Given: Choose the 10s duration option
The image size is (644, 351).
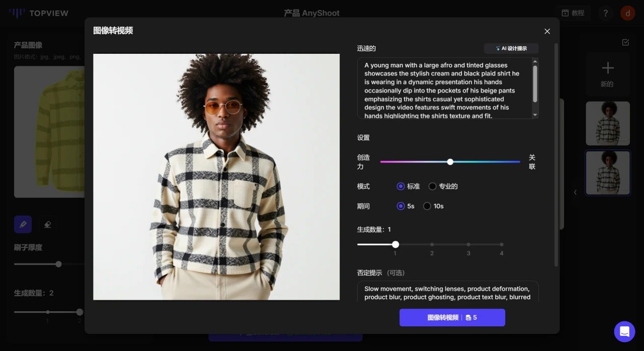Looking at the screenshot, I should click(x=427, y=206).
